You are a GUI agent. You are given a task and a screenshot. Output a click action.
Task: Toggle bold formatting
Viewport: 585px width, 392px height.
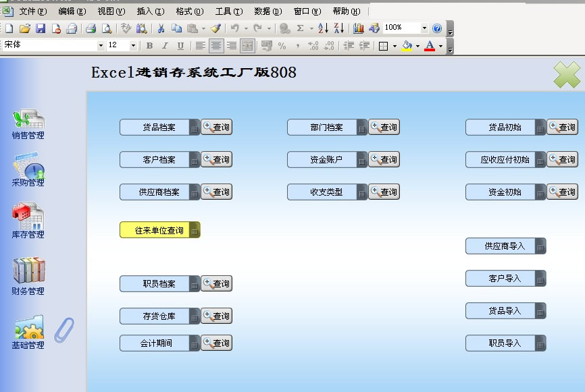[x=149, y=46]
